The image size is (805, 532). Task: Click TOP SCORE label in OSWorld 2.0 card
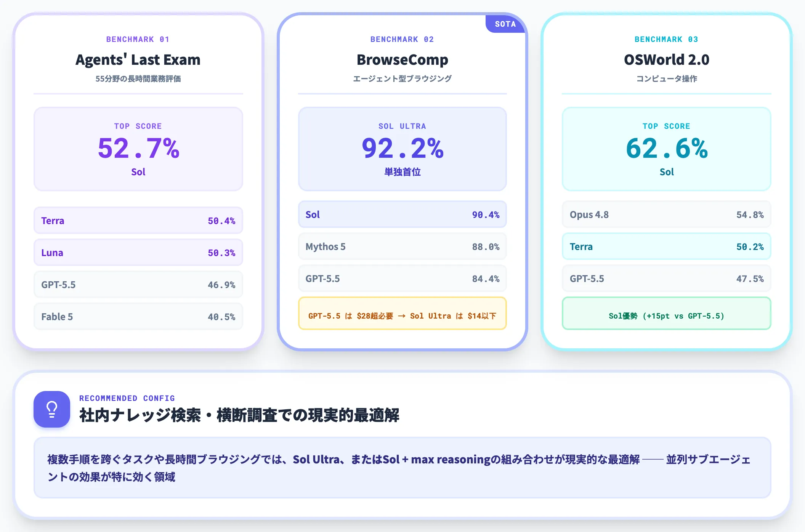[x=667, y=126]
